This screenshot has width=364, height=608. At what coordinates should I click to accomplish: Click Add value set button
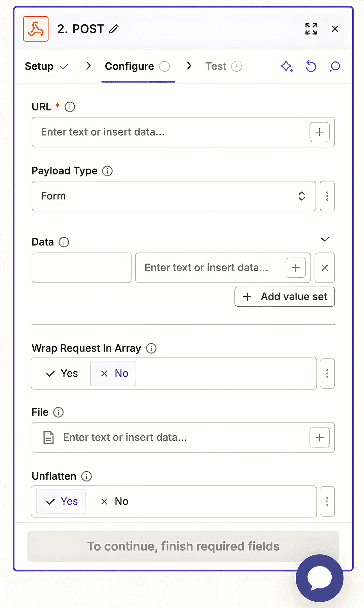(x=284, y=297)
